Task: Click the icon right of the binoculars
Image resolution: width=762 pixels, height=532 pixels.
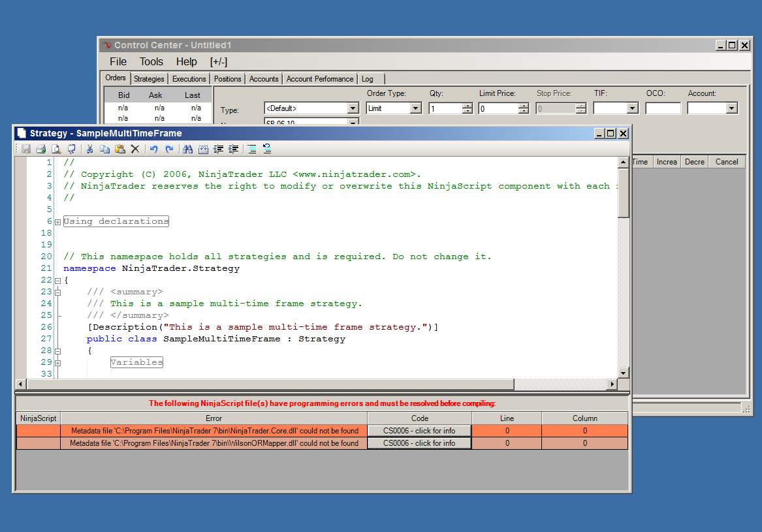Action: [x=203, y=149]
